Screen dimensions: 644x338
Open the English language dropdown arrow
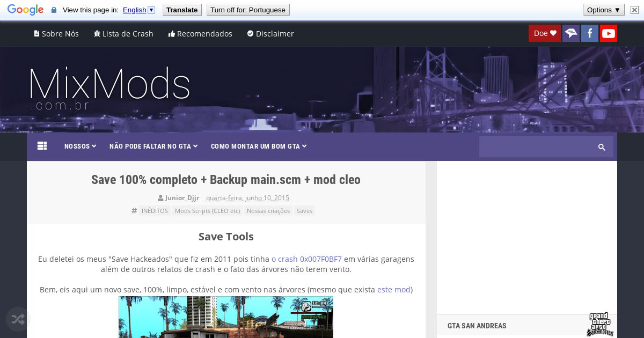click(151, 10)
